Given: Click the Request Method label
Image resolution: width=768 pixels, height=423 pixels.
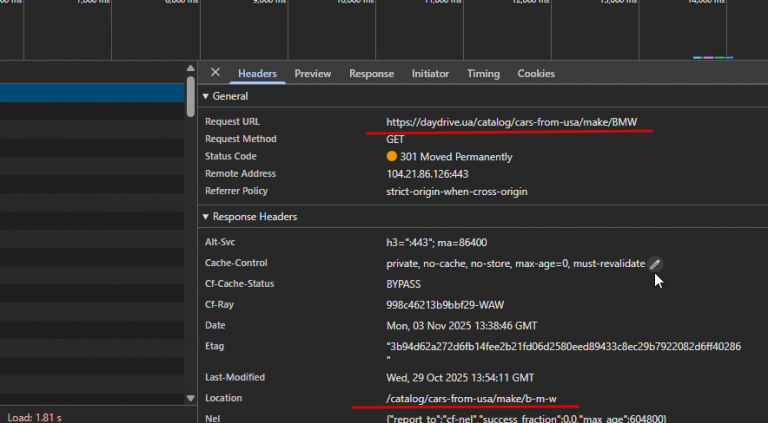Looking at the screenshot, I should tap(240, 139).
